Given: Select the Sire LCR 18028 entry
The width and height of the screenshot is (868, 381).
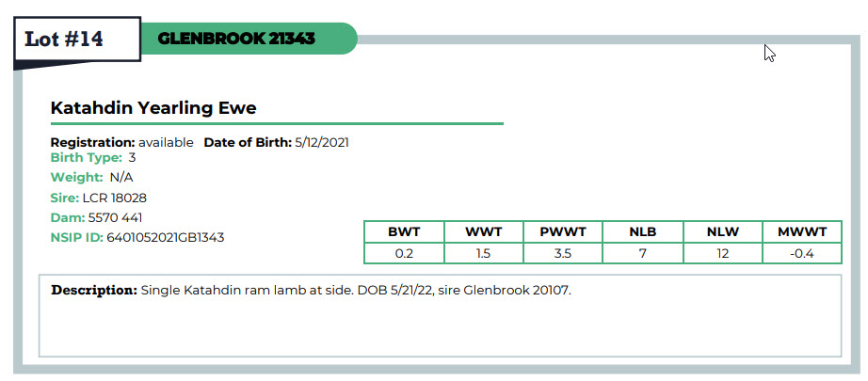Looking at the screenshot, I should [x=99, y=198].
